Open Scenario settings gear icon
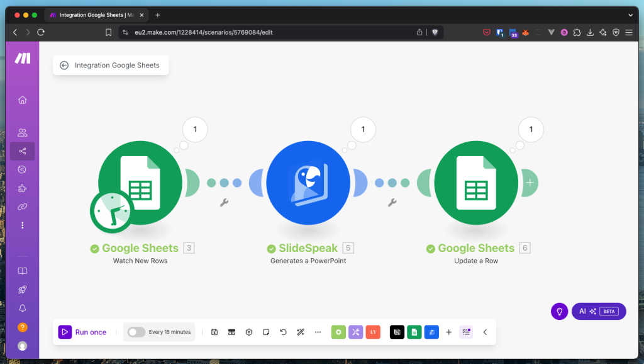Screen dimensions: 644x364 pos(249,332)
